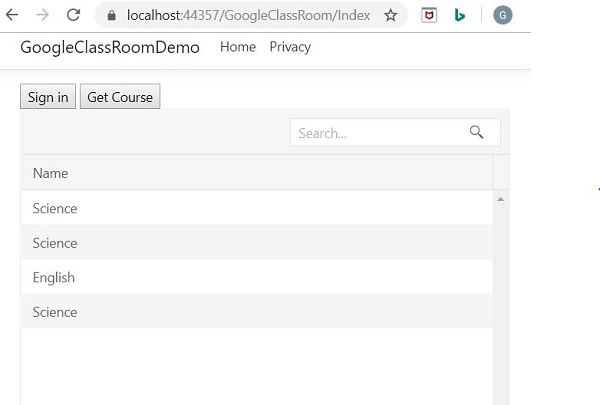Open the Google profile avatar G
The image size is (600, 405).
coord(502,15)
